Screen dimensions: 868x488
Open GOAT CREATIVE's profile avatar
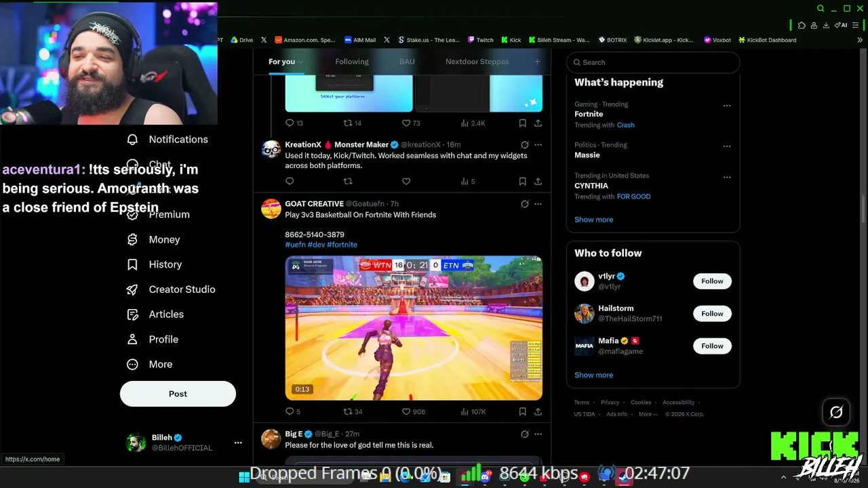pyautogui.click(x=271, y=209)
